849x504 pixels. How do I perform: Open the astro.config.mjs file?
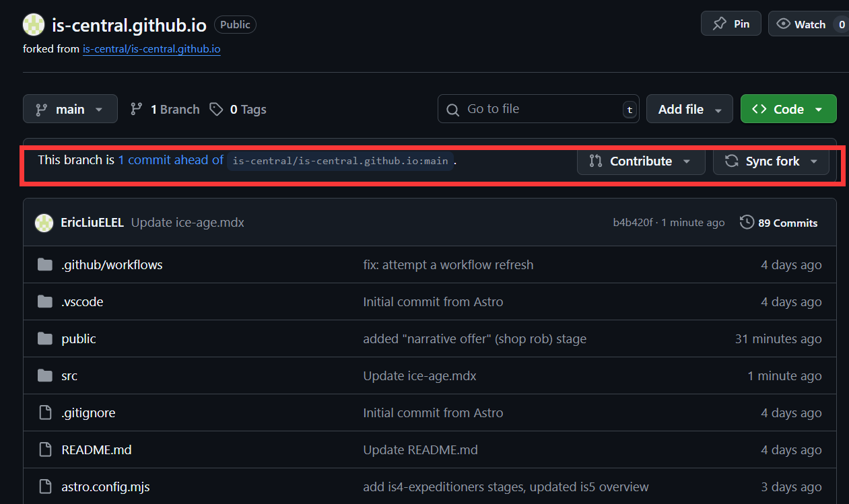[x=105, y=487]
